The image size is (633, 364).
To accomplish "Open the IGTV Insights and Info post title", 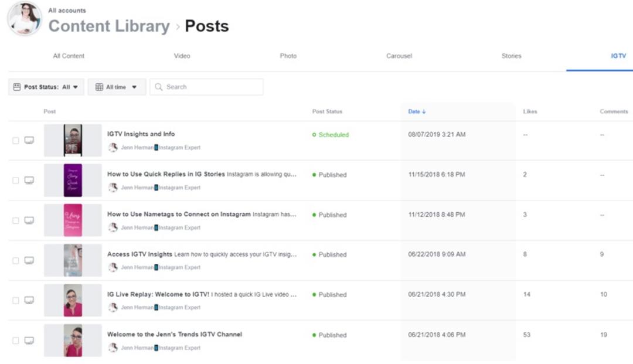I will pos(141,134).
